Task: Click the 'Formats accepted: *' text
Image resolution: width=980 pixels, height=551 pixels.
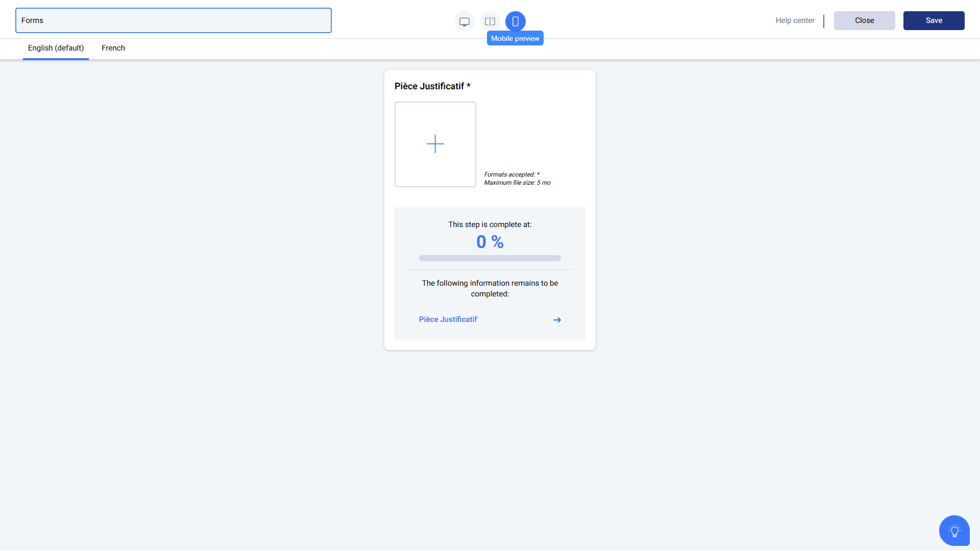Action: [511, 174]
